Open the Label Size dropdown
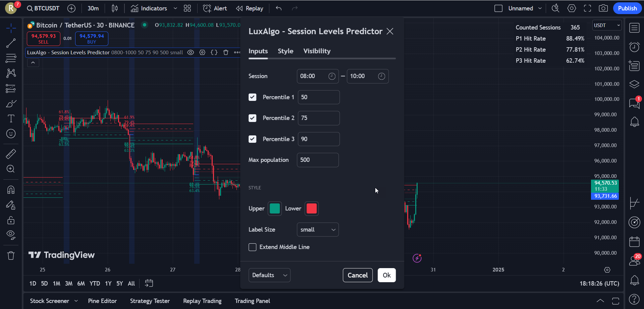 click(317, 230)
